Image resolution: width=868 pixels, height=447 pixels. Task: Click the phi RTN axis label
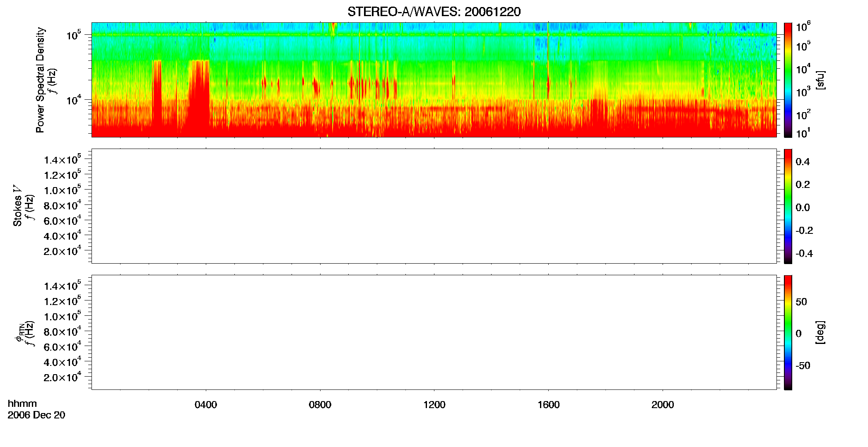(x=19, y=333)
